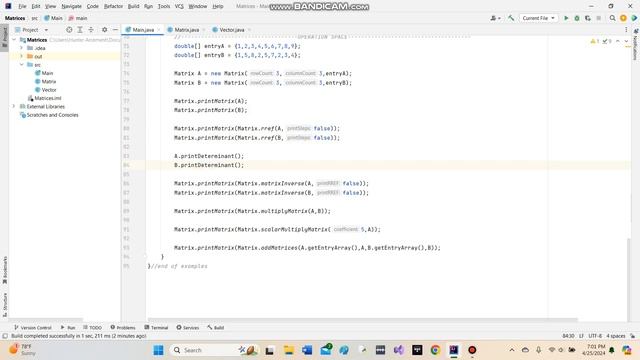Open Chrome from the taskbar
640x360 pixels.
coord(435,350)
